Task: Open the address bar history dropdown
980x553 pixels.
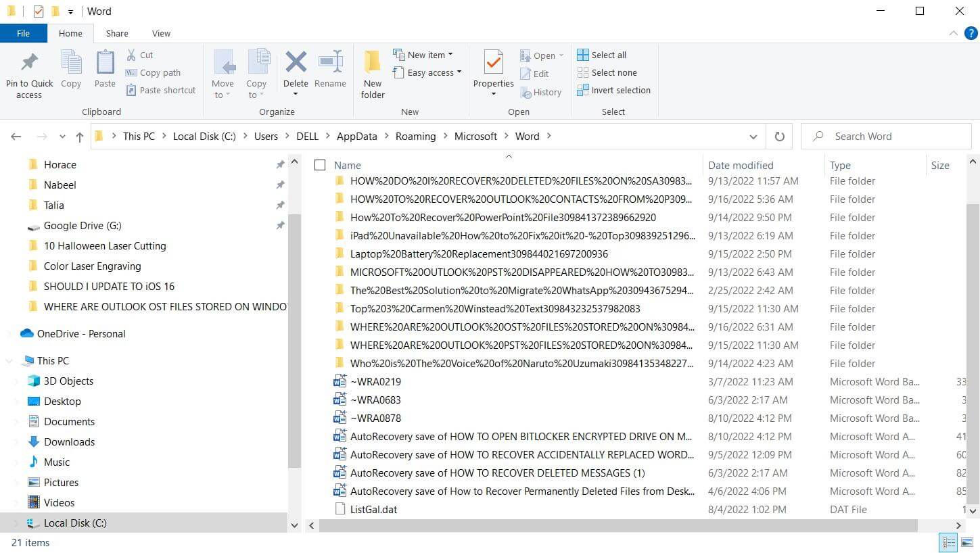Action: (x=753, y=137)
